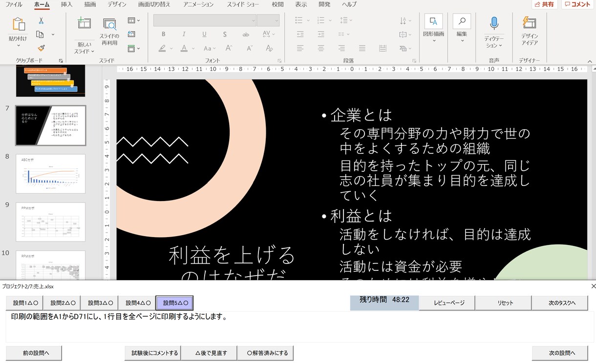Click the Cut scissors icon
The height and width of the screenshot is (364, 596).
(41, 21)
